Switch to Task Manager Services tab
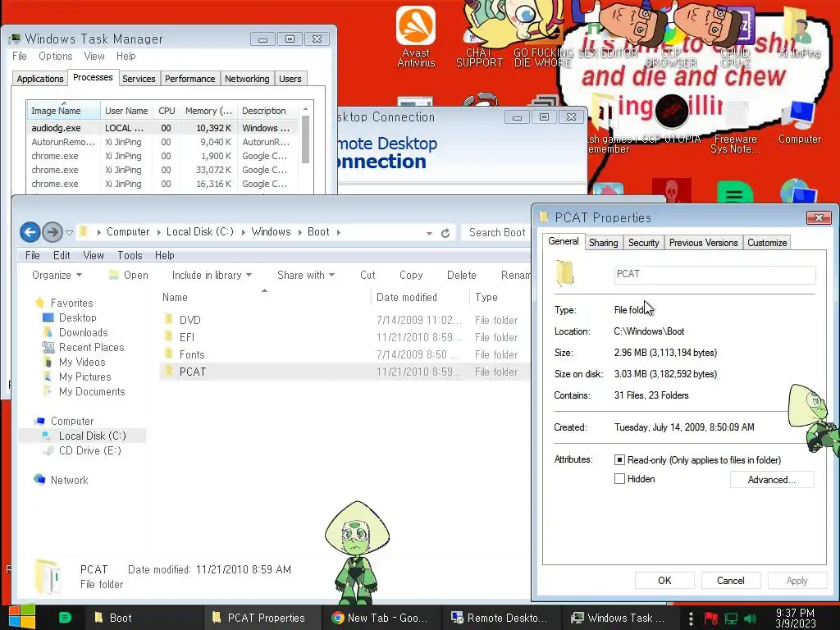Screen dimensions: 840x630 click(x=139, y=79)
